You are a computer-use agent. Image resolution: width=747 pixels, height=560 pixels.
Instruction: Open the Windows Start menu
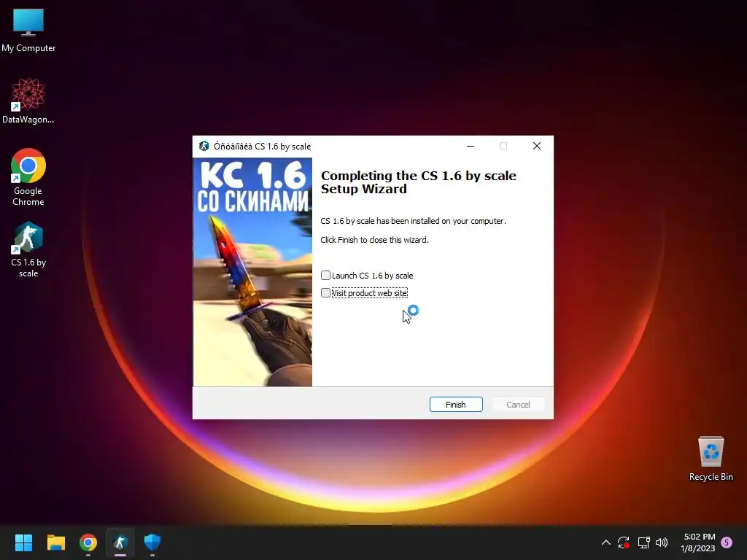point(23,542)
